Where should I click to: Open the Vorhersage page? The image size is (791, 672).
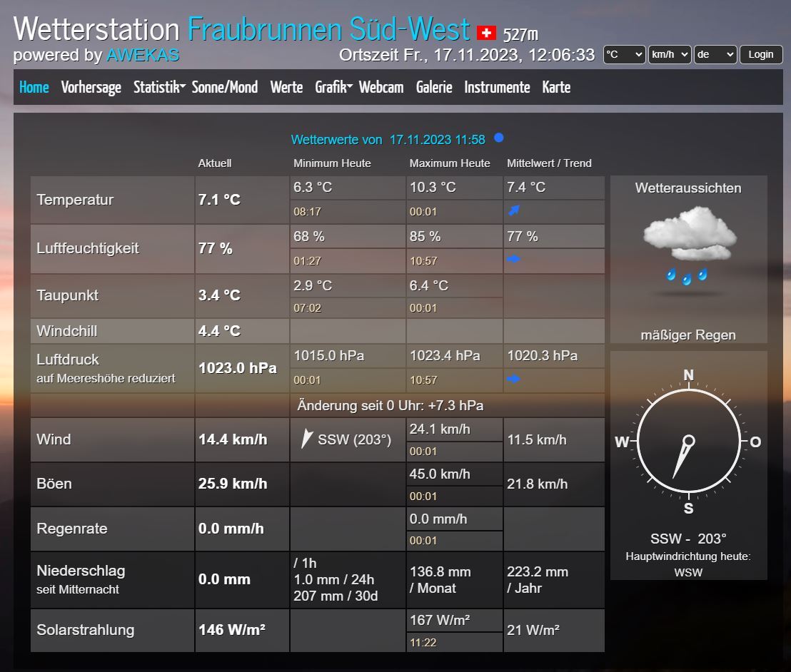click(91, 87)
